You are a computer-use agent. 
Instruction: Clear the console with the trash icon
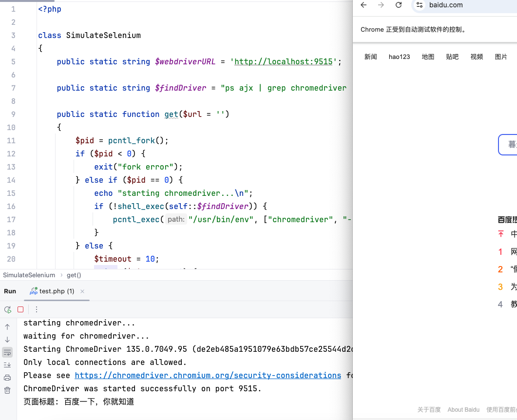pos(7,390)
